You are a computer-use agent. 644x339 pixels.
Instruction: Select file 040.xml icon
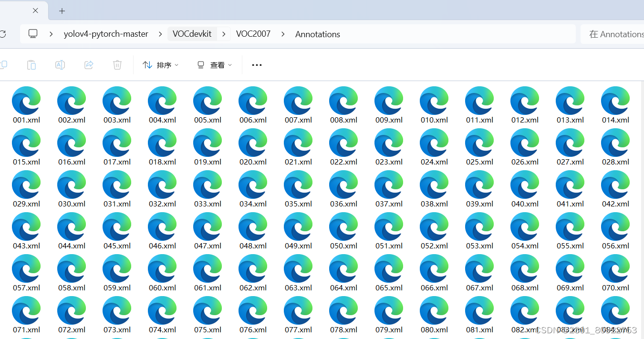coord(525,184)
